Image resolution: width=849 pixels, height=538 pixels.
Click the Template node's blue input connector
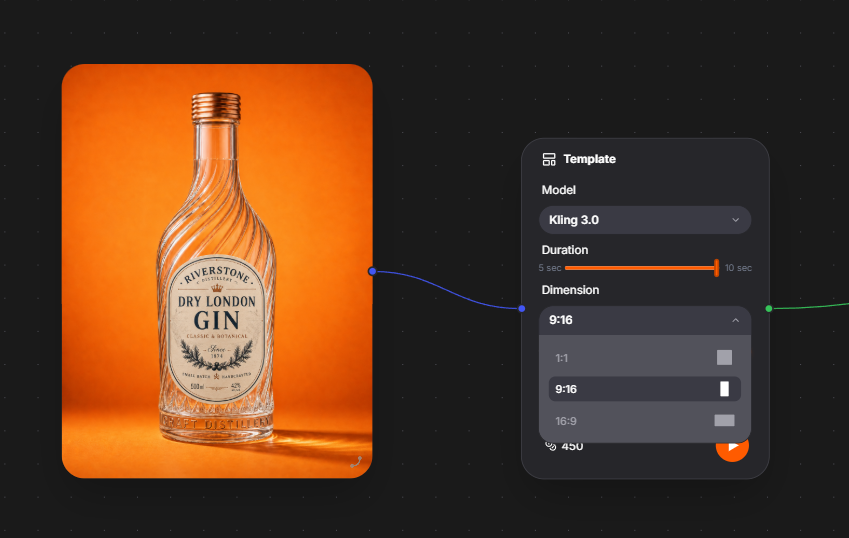[521, 309]
